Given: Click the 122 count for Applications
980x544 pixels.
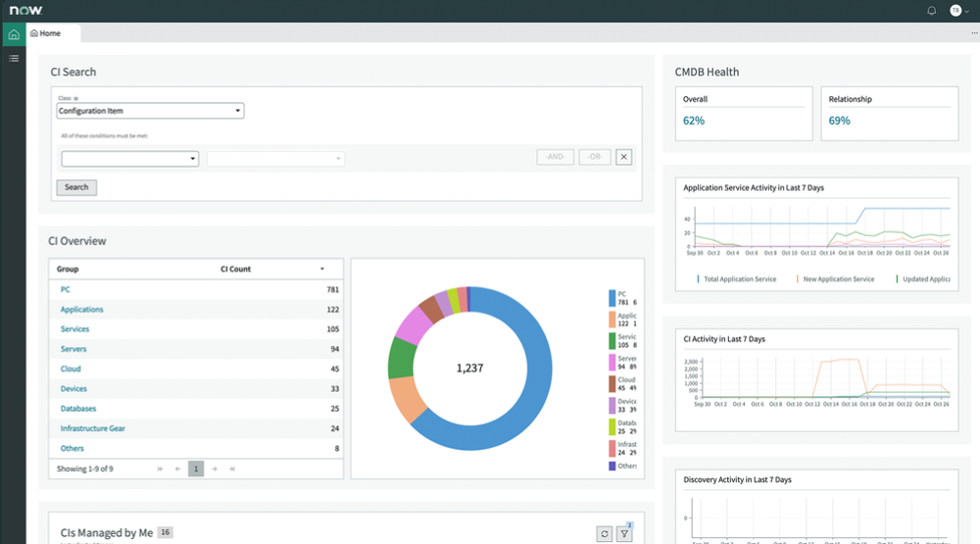Looking at the screenshot, I should pos(332,310).
